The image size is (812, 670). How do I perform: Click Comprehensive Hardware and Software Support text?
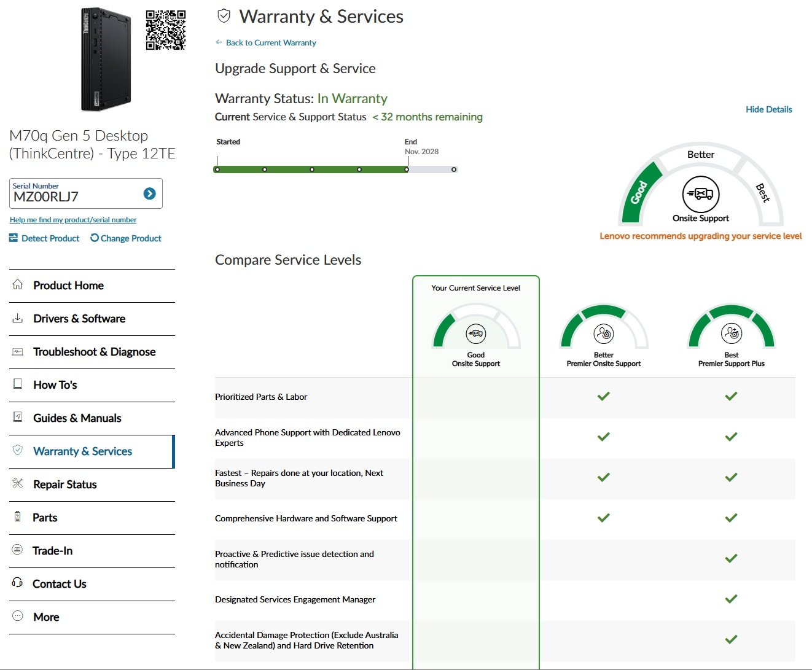306,518
